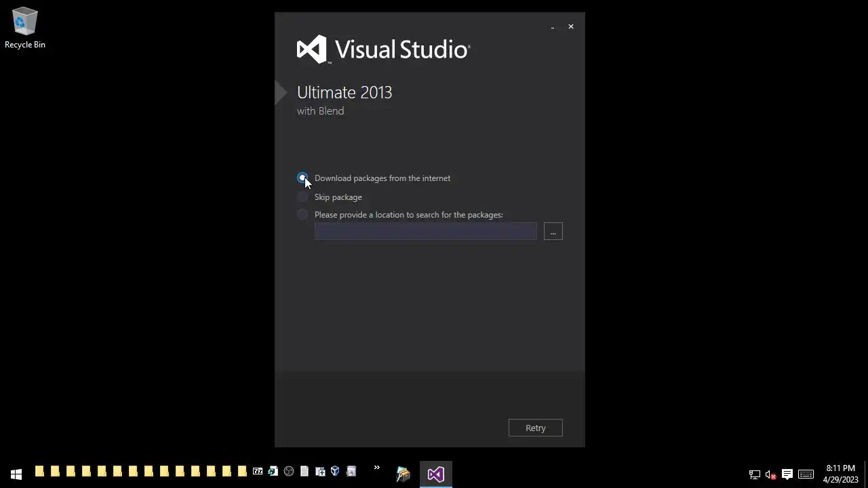Open the Windows Start menu
The image size is (868, 488).
point(16,473)
